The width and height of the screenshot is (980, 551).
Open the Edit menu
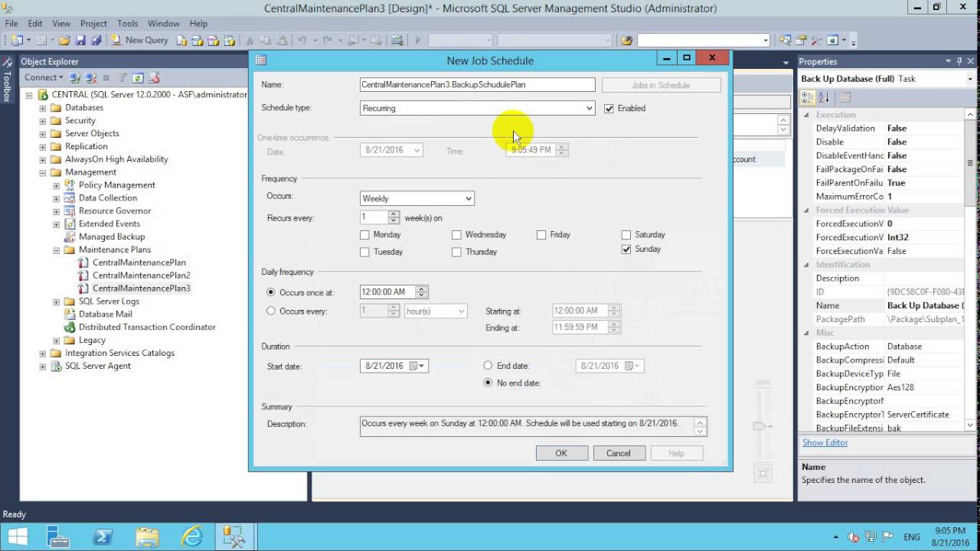tap(35, 24)
